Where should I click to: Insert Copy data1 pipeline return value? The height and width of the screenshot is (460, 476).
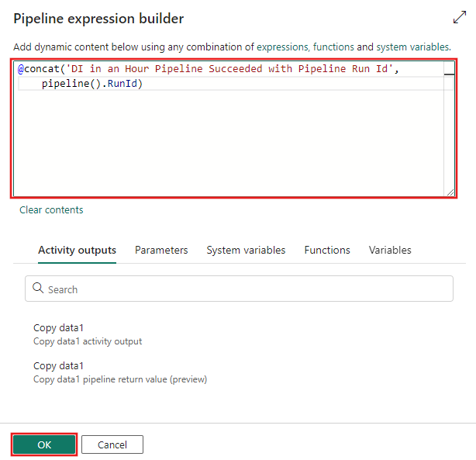coord(119,372)
